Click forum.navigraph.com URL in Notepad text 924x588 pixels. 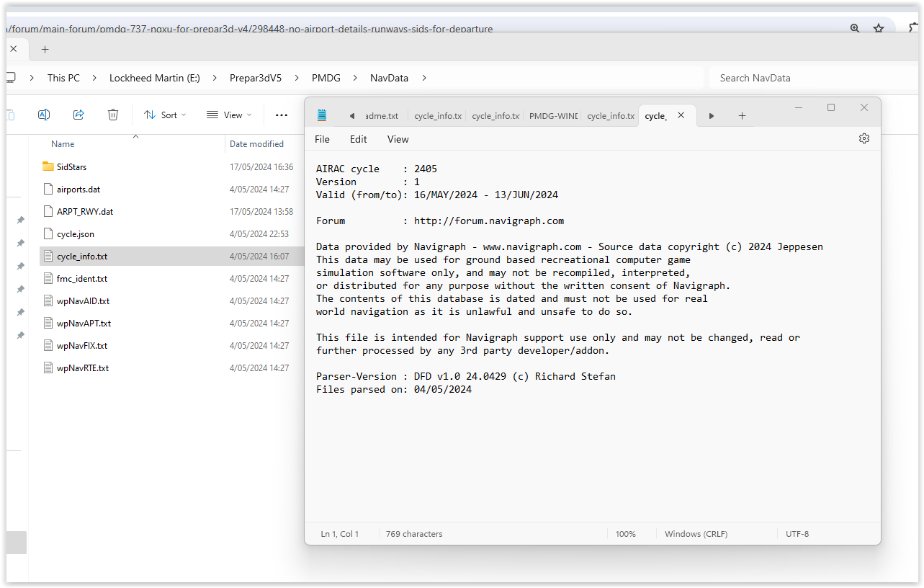(x=489, y=220)
